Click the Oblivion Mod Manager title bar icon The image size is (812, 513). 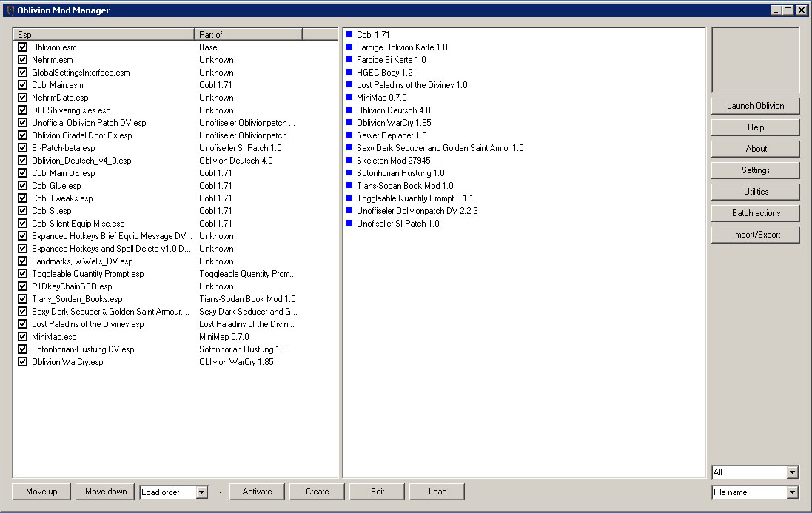10,10
